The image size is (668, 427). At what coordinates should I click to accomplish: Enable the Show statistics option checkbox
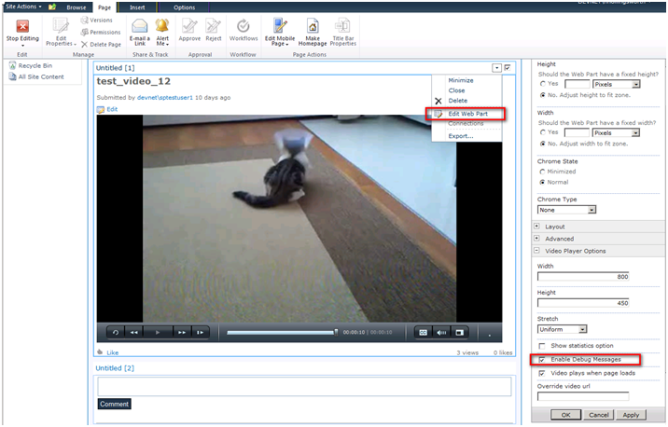[x=543, y=345]
